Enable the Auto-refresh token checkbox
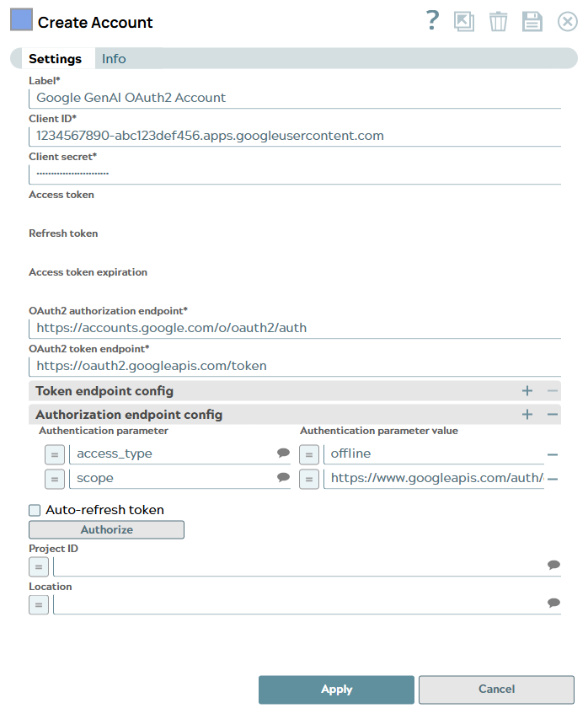 pos(35,510)
